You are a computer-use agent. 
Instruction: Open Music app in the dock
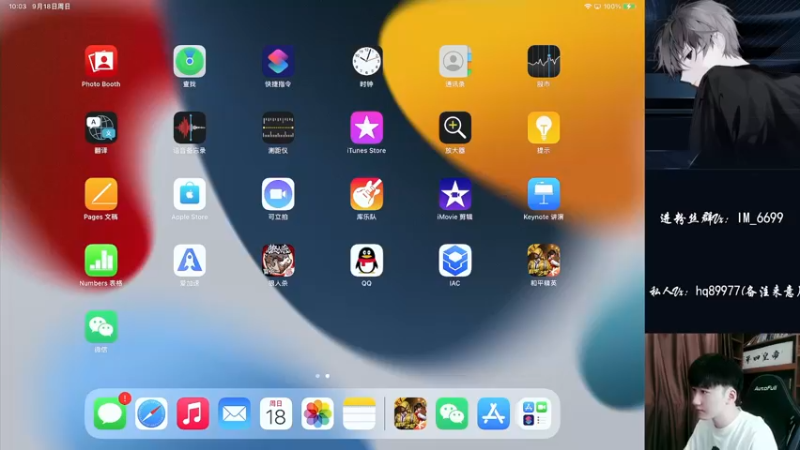tap(192, 413)
